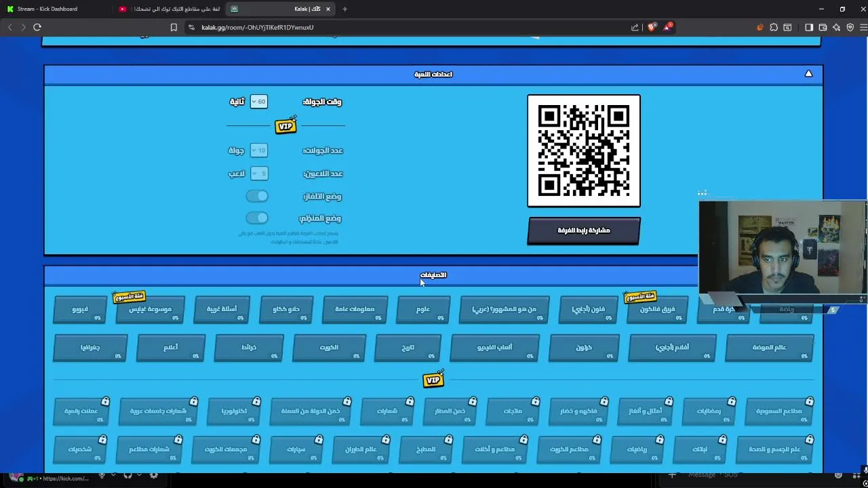Switch to the YouTube browser tab
Image resolution: width=868 pixels, height=488 pixels.
(x=170, y=9)
